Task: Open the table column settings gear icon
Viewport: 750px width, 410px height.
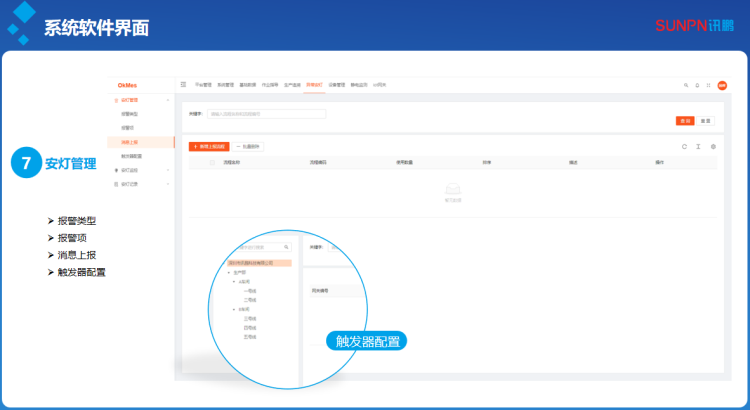Action: click(713, 146)
